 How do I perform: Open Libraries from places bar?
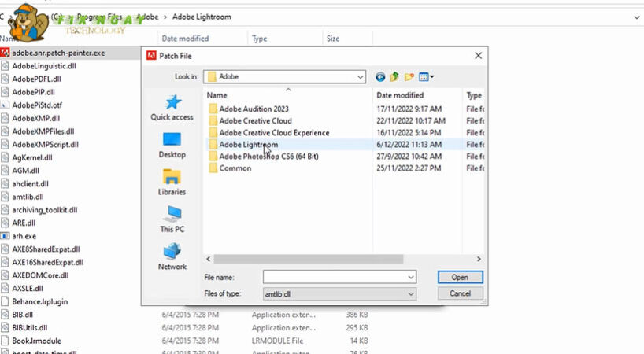point(172,182)
